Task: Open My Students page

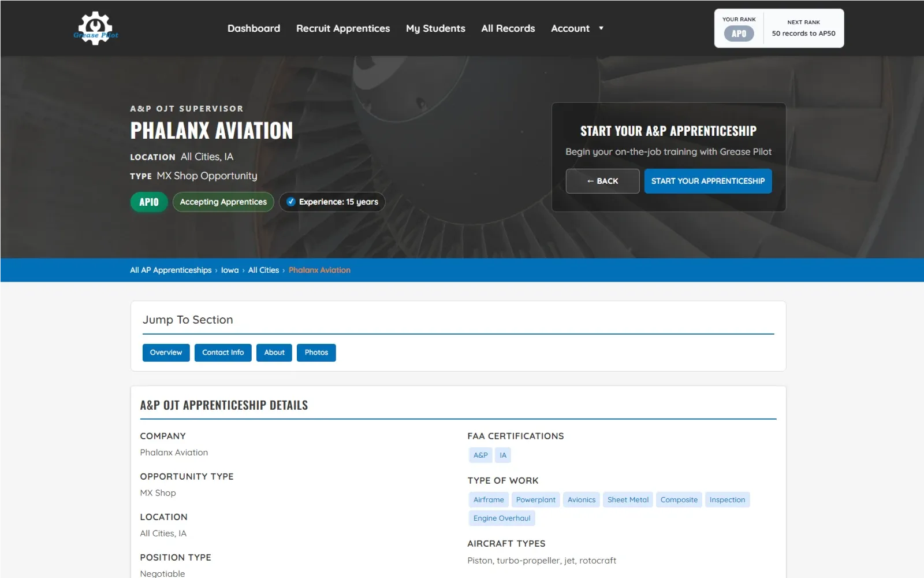Action: [435, 28]
